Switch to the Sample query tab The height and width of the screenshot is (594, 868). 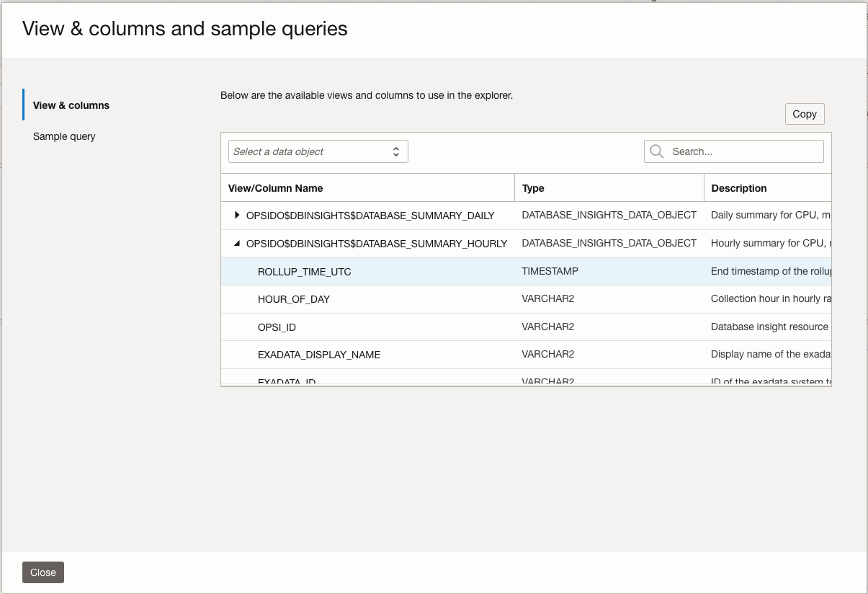(x=64, y=136)
